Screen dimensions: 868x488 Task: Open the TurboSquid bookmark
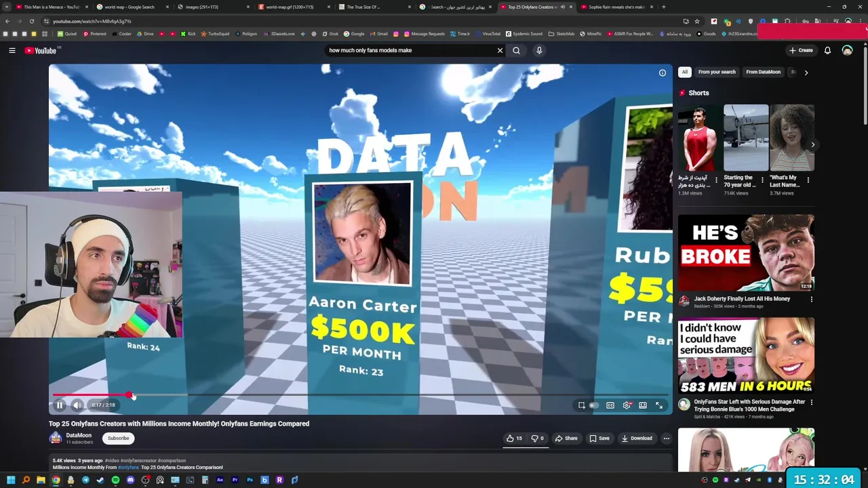(215, 33)
